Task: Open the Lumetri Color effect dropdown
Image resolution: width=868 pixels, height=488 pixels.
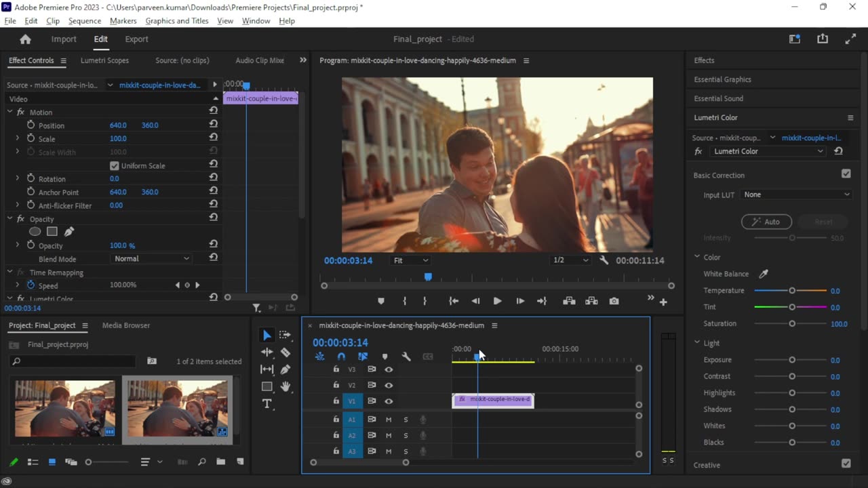Action: pyautogui.click(x=768, y=151)
